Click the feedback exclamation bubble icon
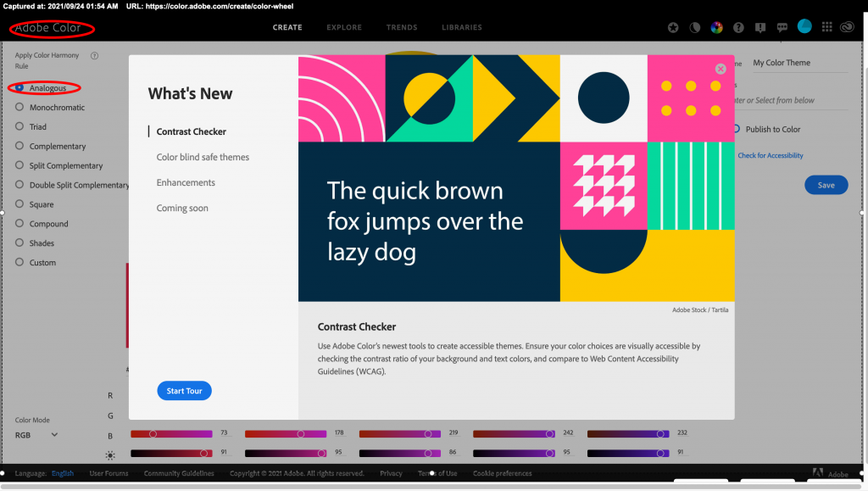868x491 pixels. pos(760,27)
